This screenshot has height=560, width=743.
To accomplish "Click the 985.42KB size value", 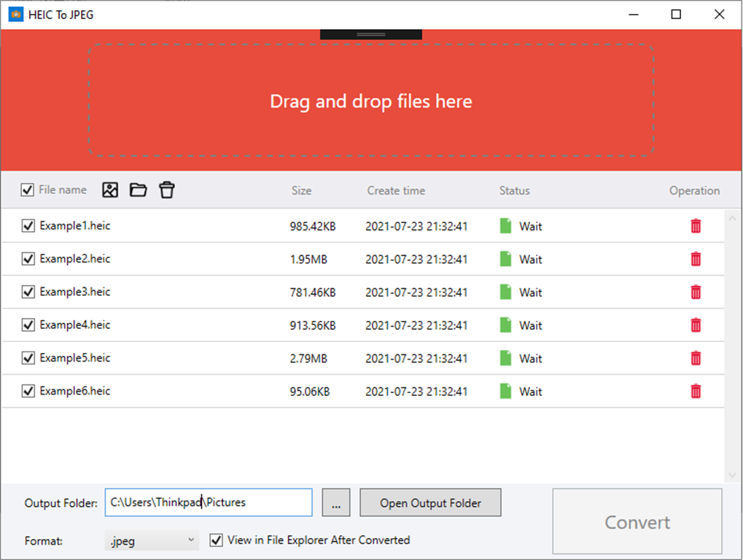I will coord(313,227).
